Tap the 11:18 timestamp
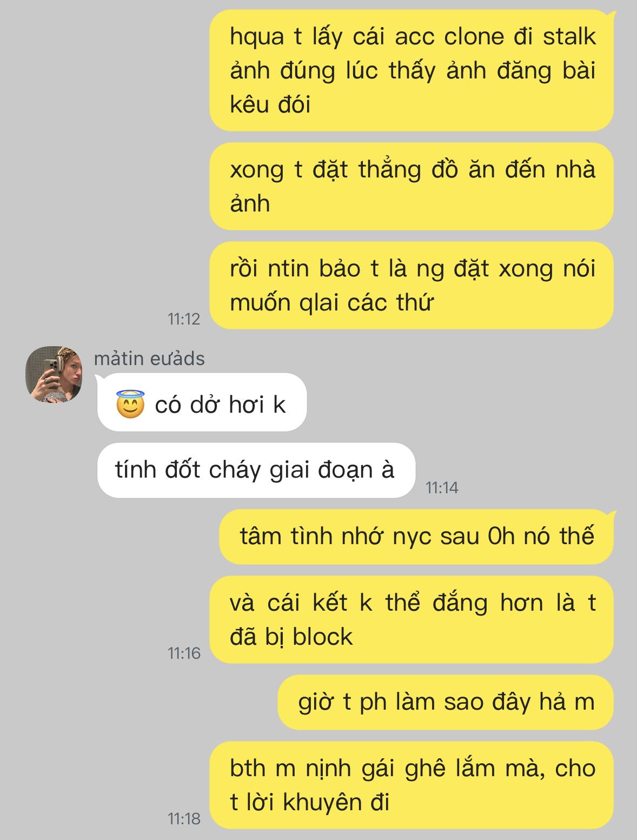Screen dimensions: 637x840 click(184, 819)
